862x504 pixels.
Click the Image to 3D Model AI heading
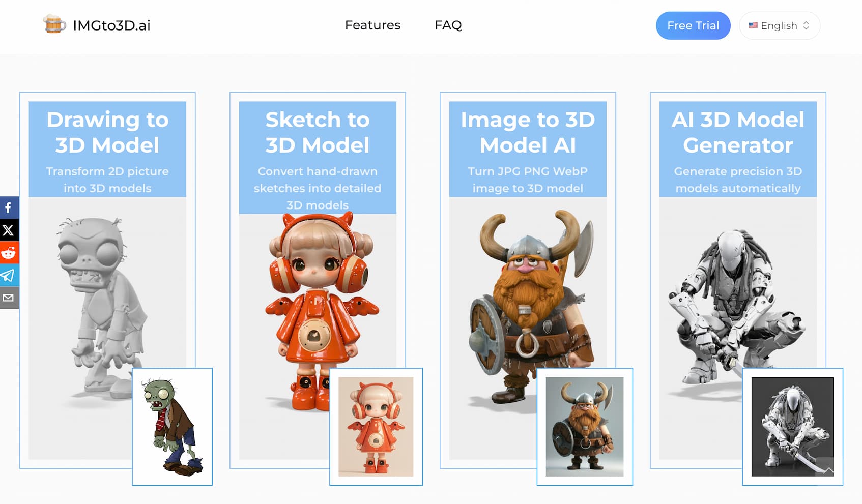pos(528,132)
